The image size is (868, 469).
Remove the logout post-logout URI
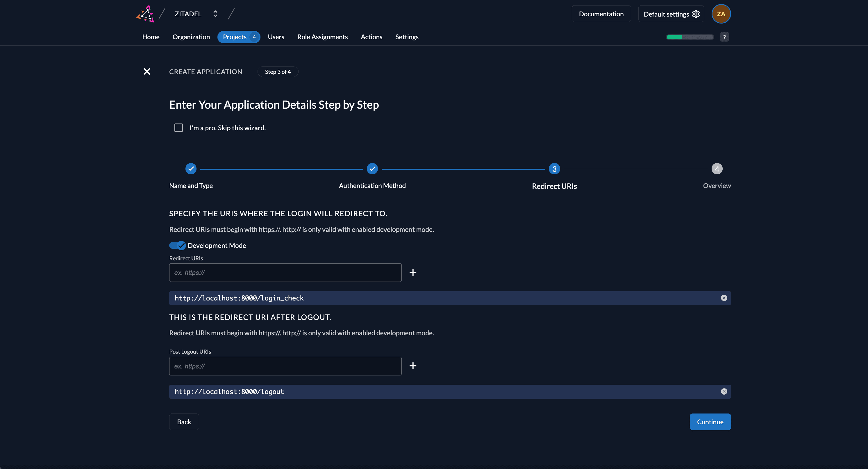click(x=724, y=391)
